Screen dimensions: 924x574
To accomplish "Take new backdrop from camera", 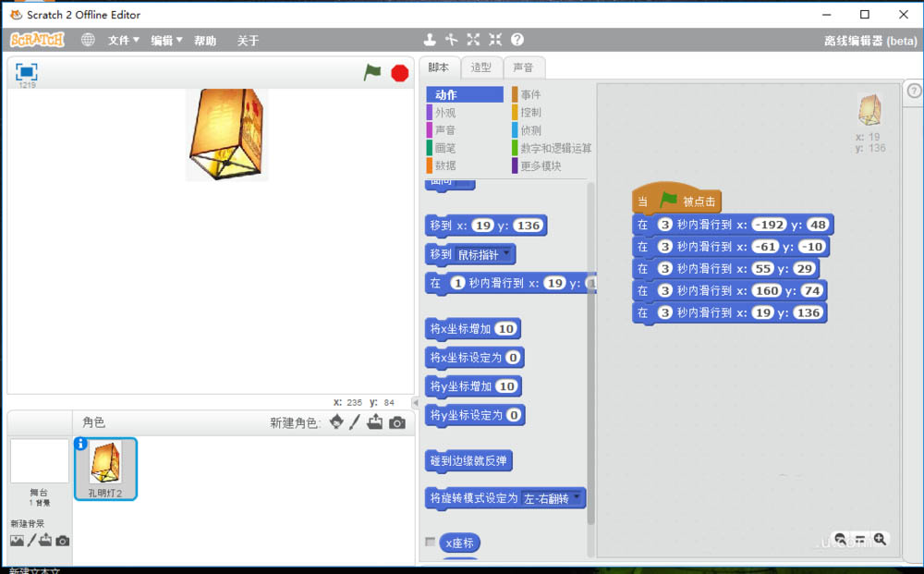I will tap(63, 541).
